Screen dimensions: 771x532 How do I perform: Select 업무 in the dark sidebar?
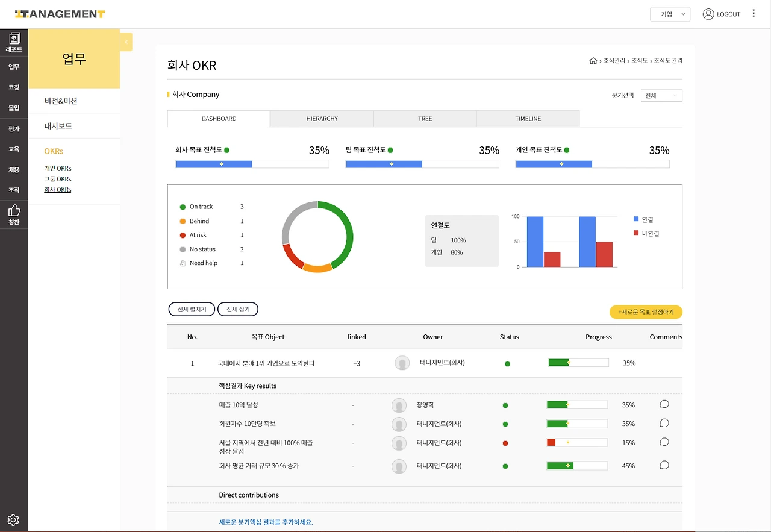coord(14,67)
